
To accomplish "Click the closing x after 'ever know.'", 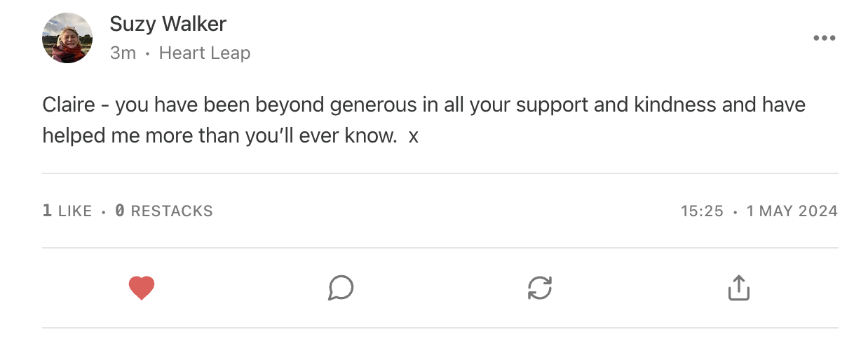I will 414,136.
